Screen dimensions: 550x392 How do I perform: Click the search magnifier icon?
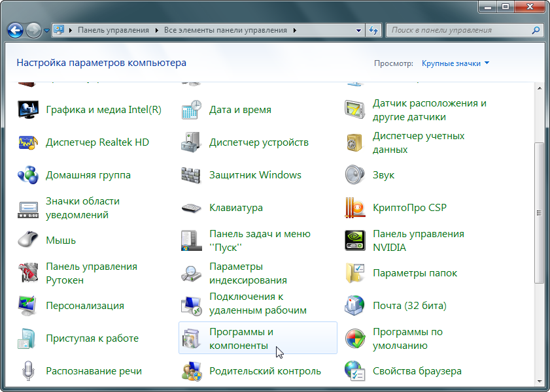(x=536, y=31)
